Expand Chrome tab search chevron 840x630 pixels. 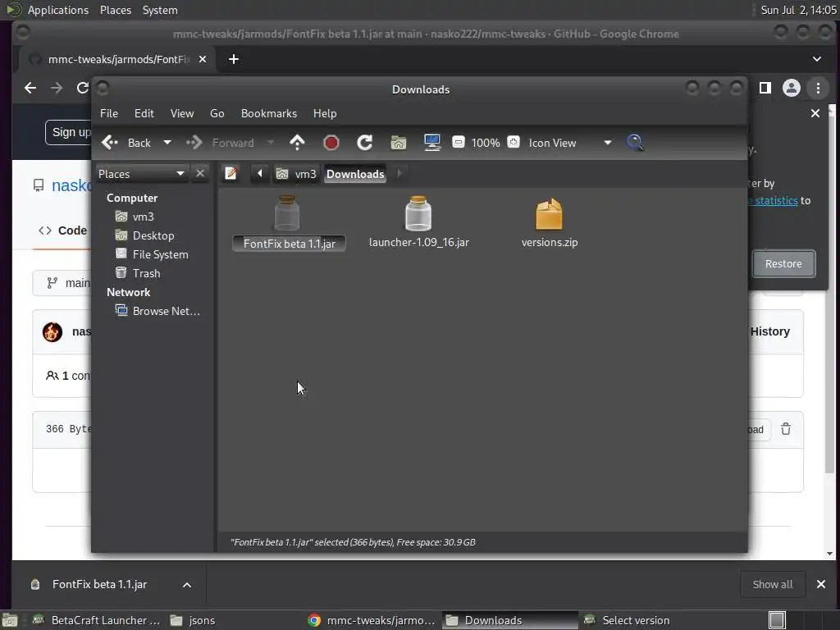[817, 59]
